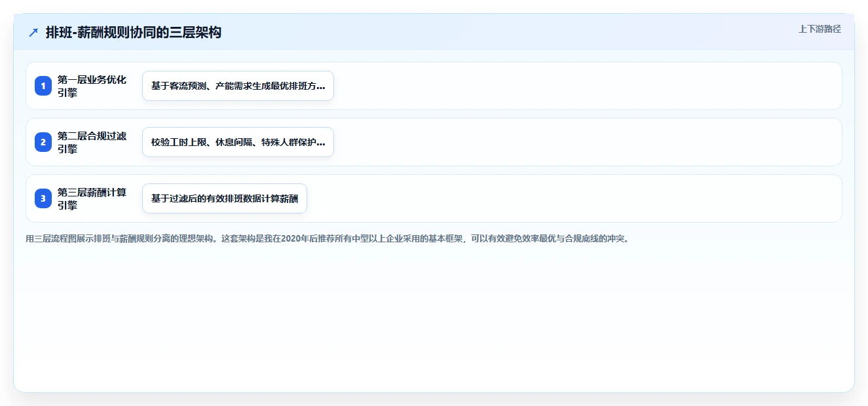The width and height of the screenshot is (868, 406).
Task: Click the arrow icon beside the architecture title
Action: [x=33, y=33]
